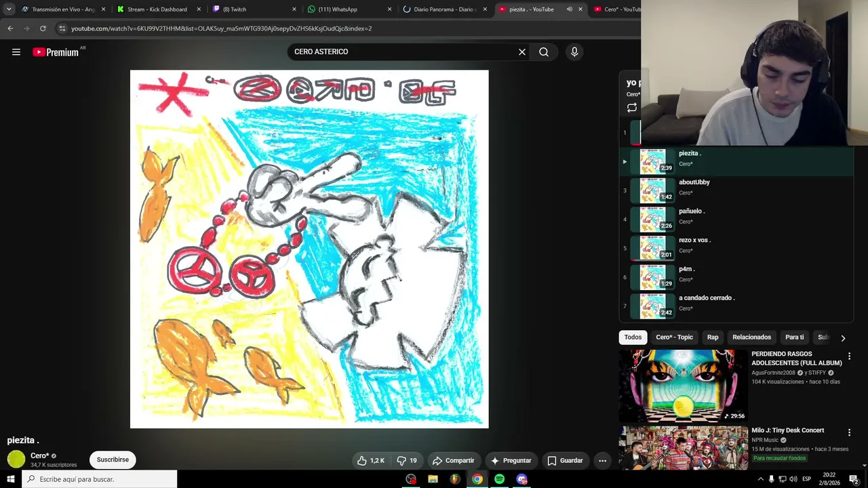Open Spotify from the taskbar
868x488 pixels.
(499, 479)
